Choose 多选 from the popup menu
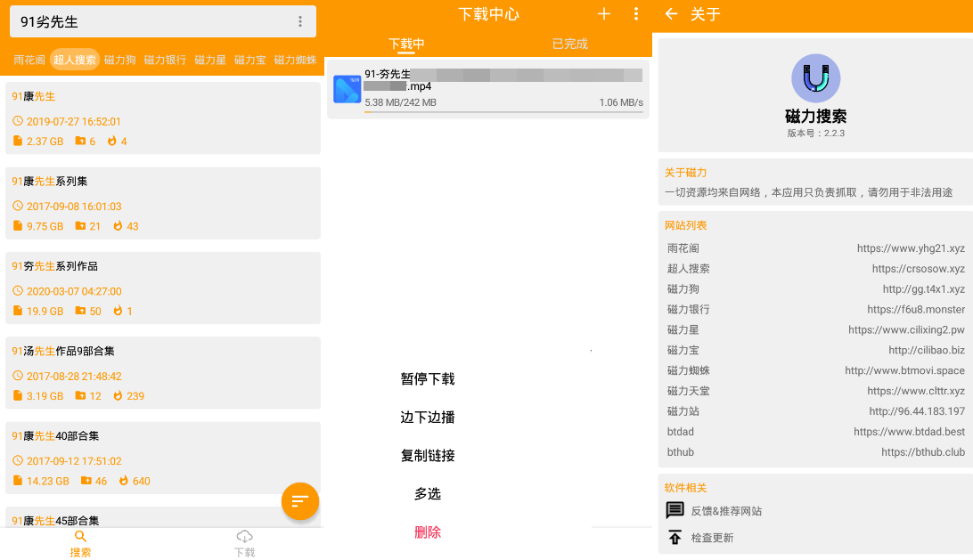 coord(428,494)
